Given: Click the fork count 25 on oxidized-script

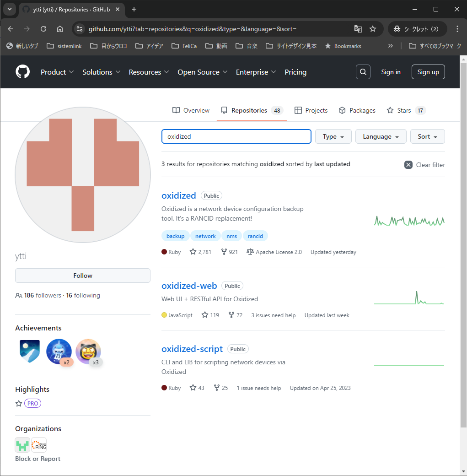Looking at the screenshot, I should (221, 388).
